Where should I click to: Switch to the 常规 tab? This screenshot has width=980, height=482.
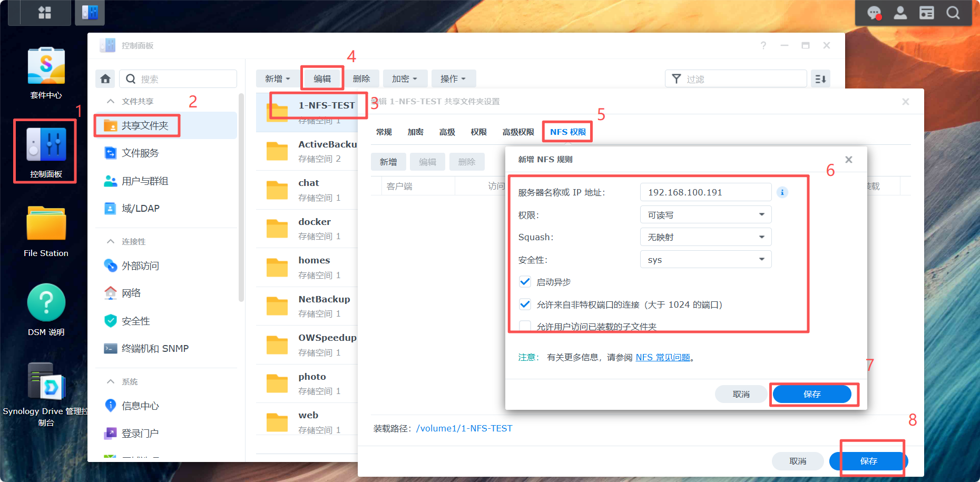(384, 132)
